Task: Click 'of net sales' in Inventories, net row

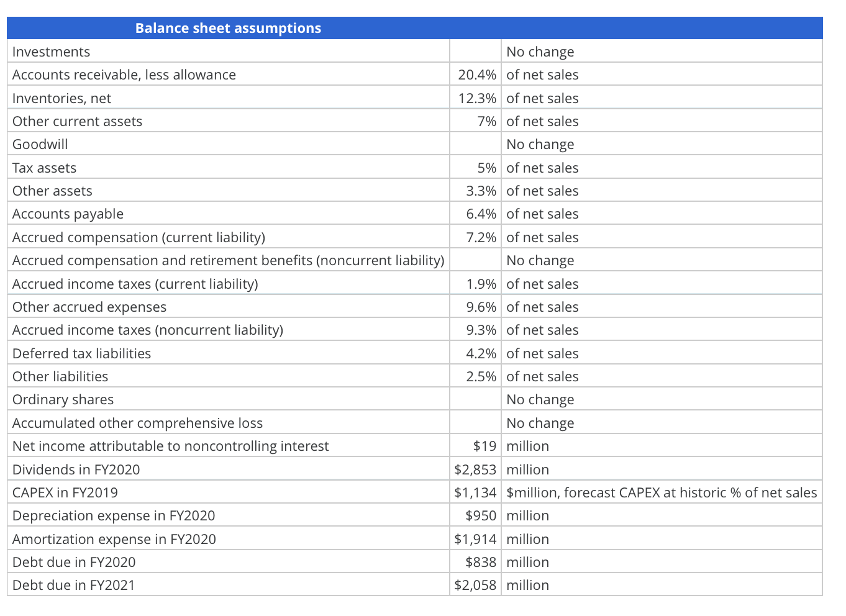Action: [x=543, y=98]
